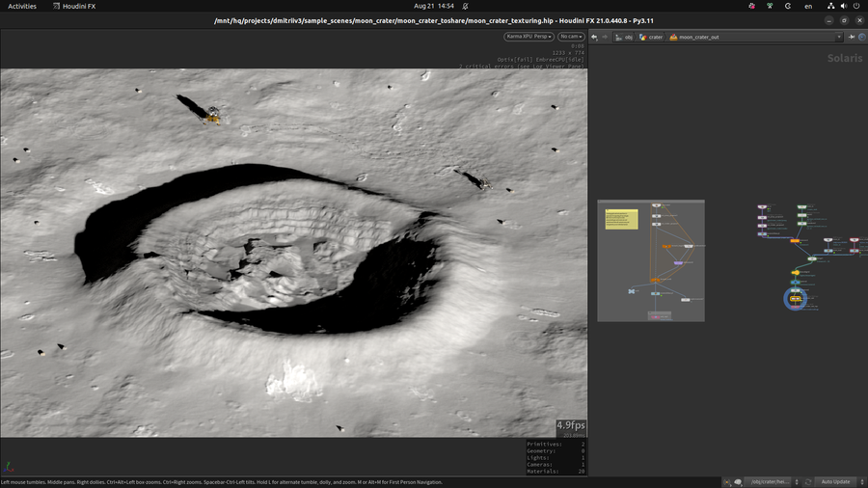Click the speech bubble icon in status bar
Screen dimensions: 868x488
pos(737,481)
